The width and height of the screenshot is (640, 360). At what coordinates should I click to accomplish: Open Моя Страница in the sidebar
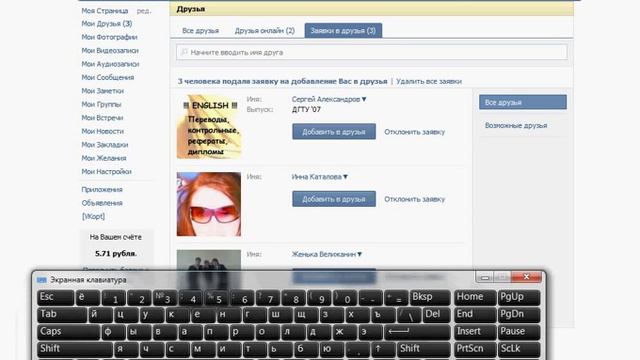point(104,11)
